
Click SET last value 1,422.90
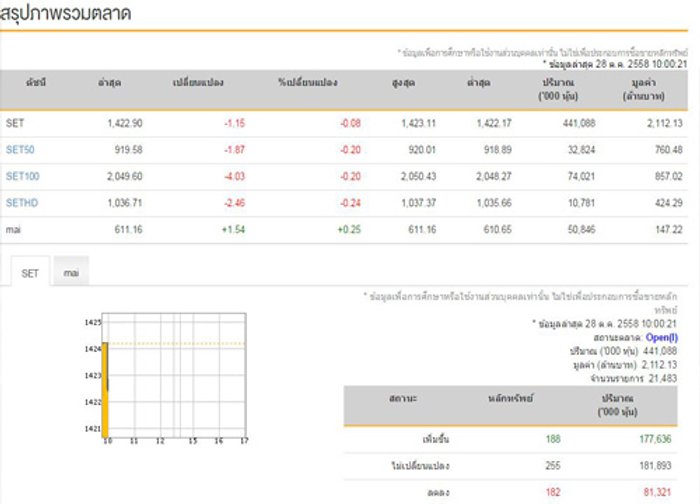(125, 123)
